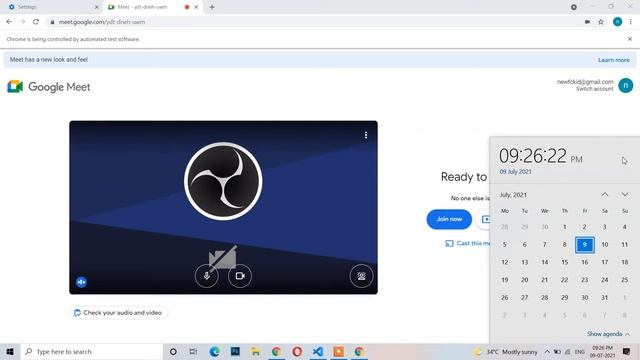
Task: Open Microsoft Edge from taskbar
Action: point(214,351)
